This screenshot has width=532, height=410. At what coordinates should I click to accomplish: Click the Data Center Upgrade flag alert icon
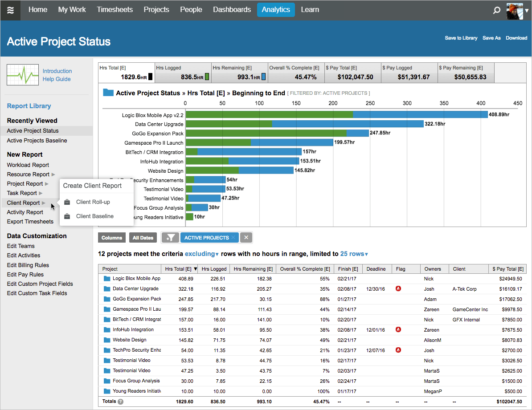(398, 288)
